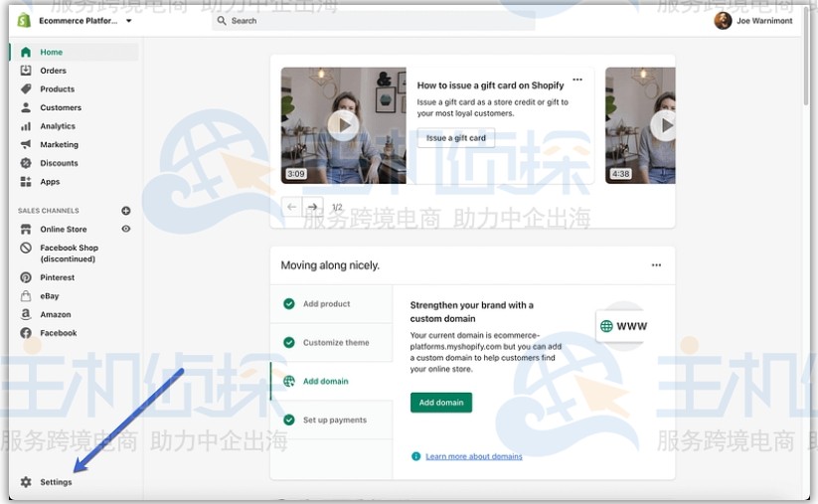This screenshot has width=818, height=504.
Task: Click the eBay shopping bag icon
Action: (x=26, y=296)
